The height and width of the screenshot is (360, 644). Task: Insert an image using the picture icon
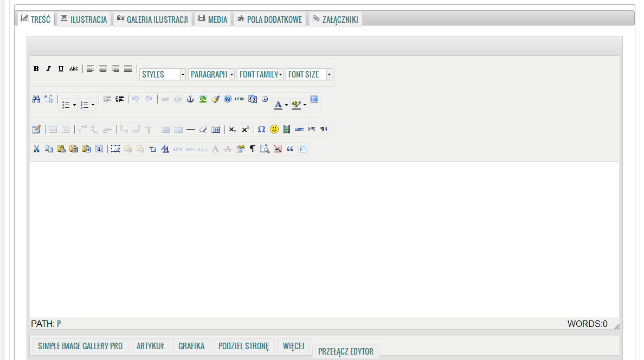[x=203, y=99]
